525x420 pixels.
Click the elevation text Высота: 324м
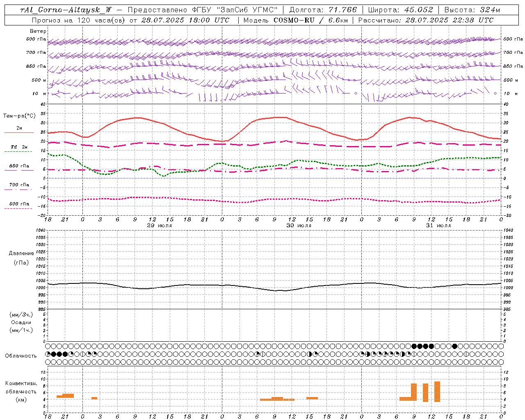(x=472, y=10)
